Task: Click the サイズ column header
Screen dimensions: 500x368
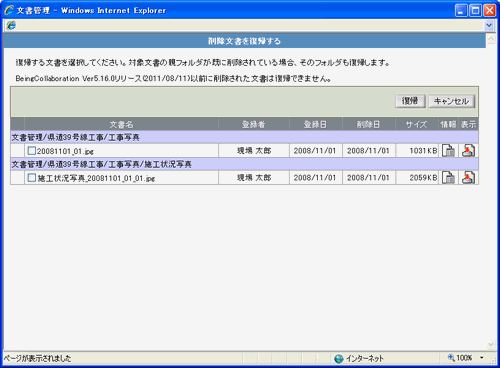Action: (417, 124)
